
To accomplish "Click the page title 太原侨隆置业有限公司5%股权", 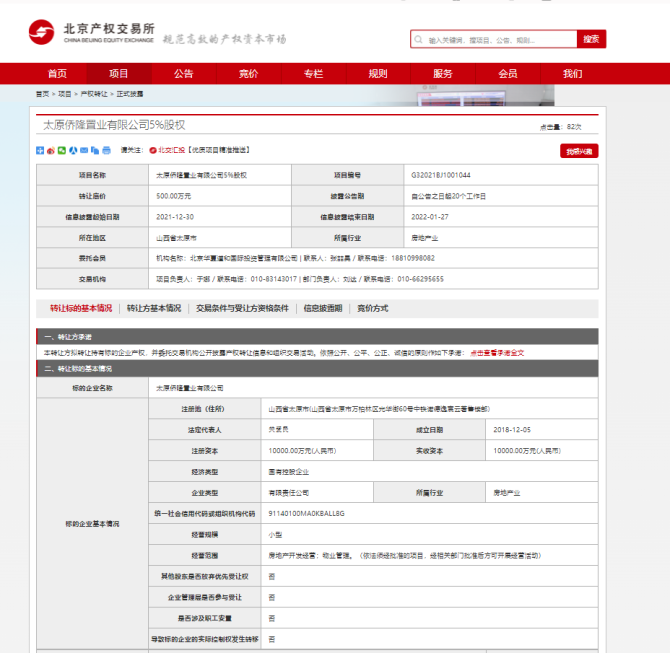I will 114,125.
